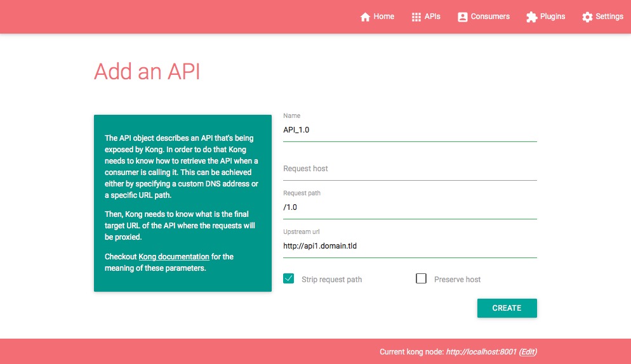Go to the APIs menu label
Image resolution: width=631 pixels, height=364 pixels.
pos(432,16)
